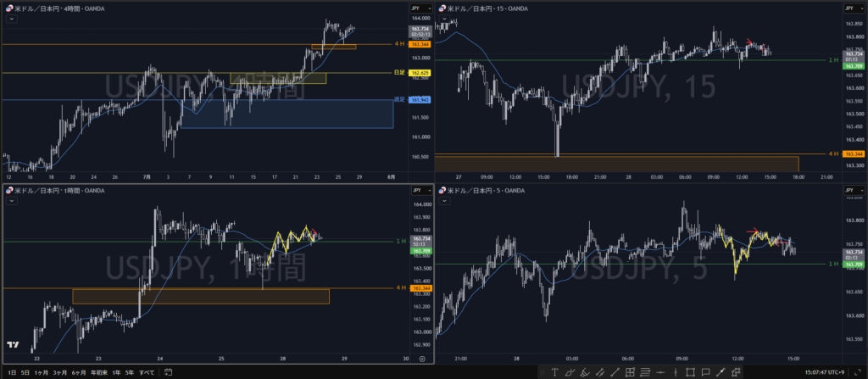Image resolution: width=868 pixels, height=379 pixels.
Task: Open JPY currency dropdown on 15-minute chart
Action: coord(854,8)
